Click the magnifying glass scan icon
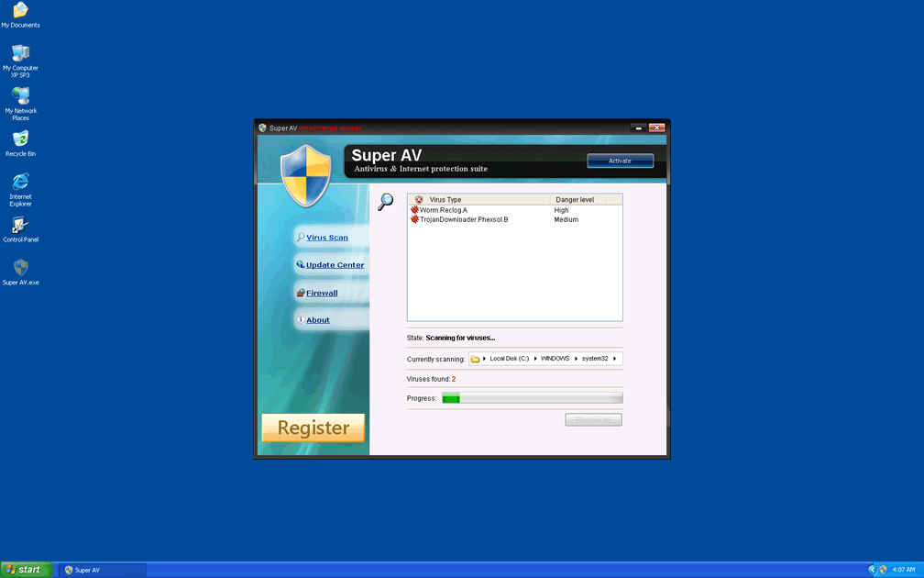 coord(386,202)
